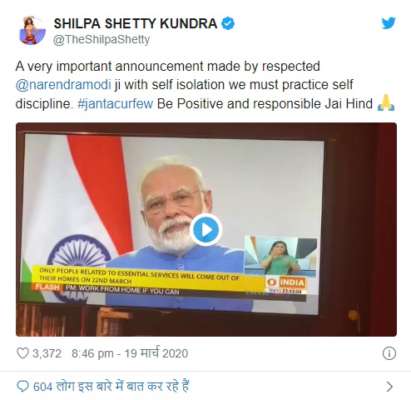411x400 pixels.
Task: Click the yellow news ticker banner
Action: pyautogui.click(x=152, y=278)
